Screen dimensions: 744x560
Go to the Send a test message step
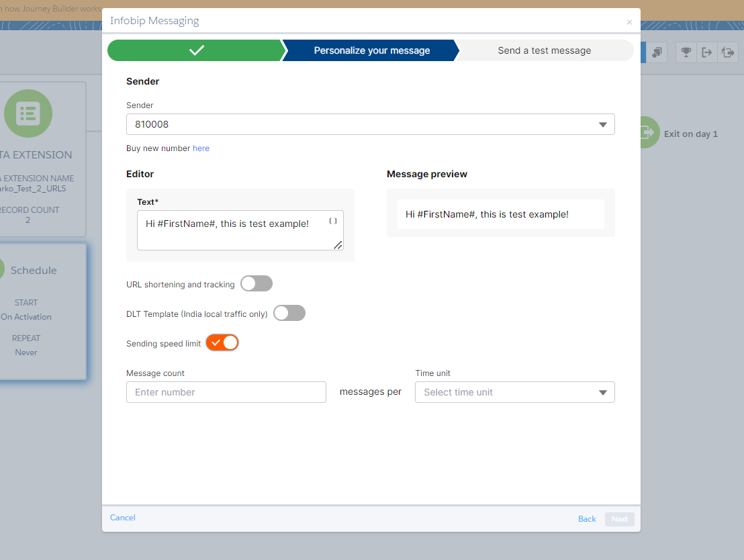tap(545, 50)
